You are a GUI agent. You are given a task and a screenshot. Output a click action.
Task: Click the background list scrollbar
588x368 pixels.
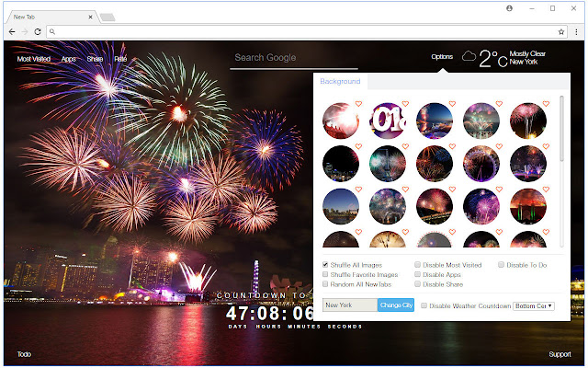[561, 129]
